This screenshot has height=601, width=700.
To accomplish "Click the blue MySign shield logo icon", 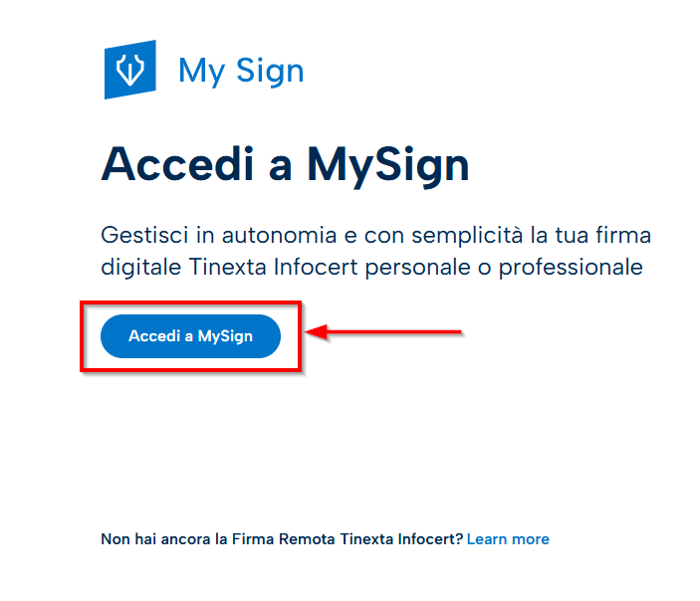I will click(130, 70).
